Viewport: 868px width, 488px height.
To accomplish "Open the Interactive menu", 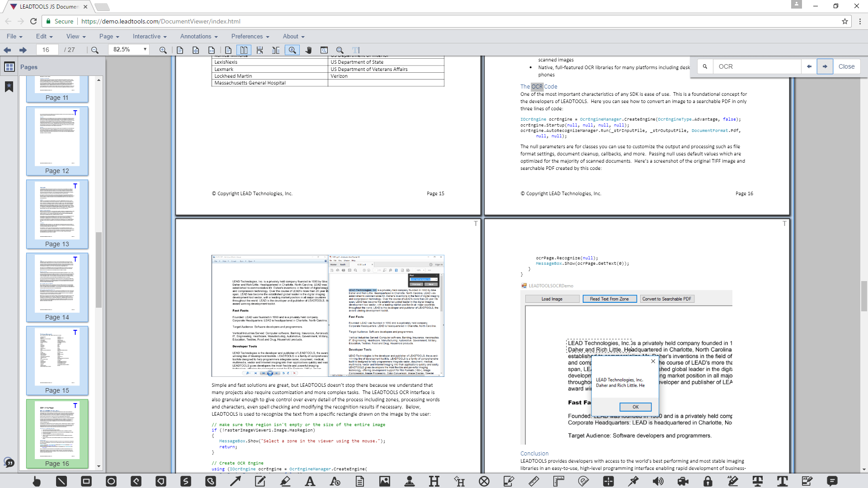I will [x=150, y=37].
